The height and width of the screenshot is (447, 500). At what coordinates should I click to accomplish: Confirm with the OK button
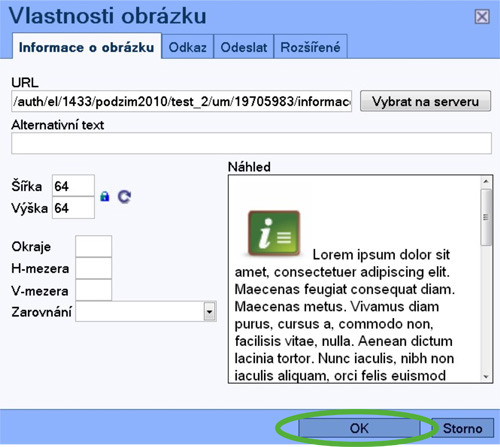coord(359,428)
